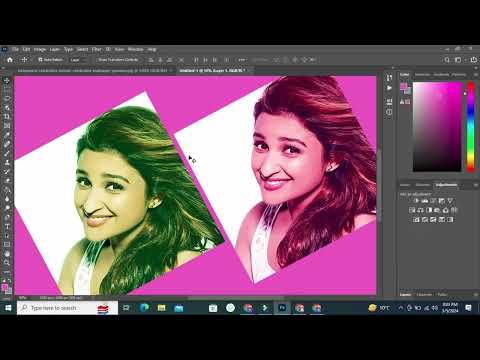The image size is (480, 360).
Task: Select the Move tool in the toolbox
Action: 7,81
